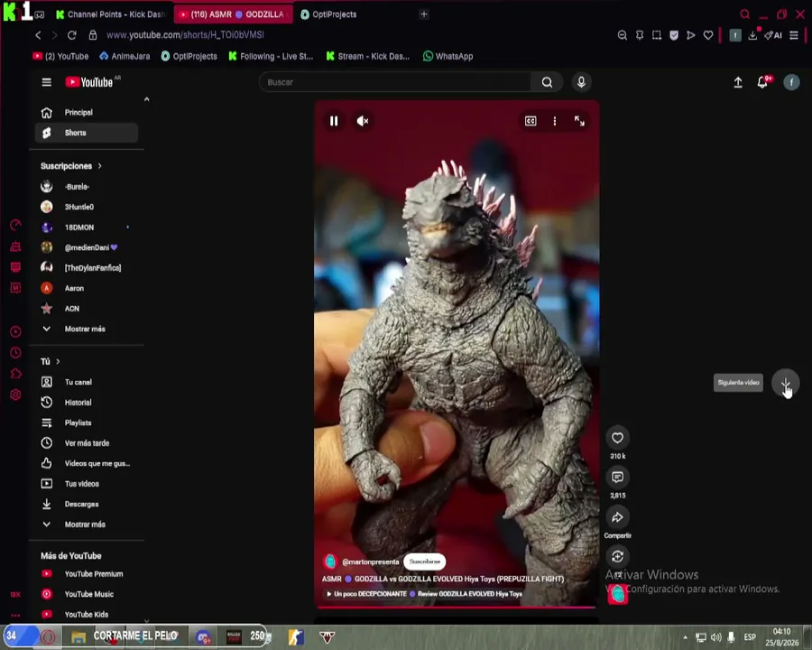The width and height of the screenshot is (812, 650).
Task: Start voice search with the microphone
Action: pos(581,82)
